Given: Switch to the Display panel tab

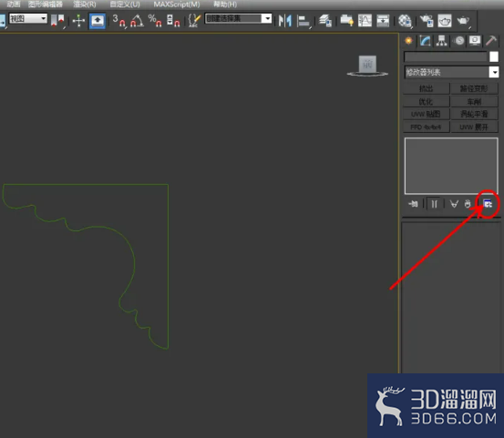Looking at the screenshot, I should tap(475, 41).
